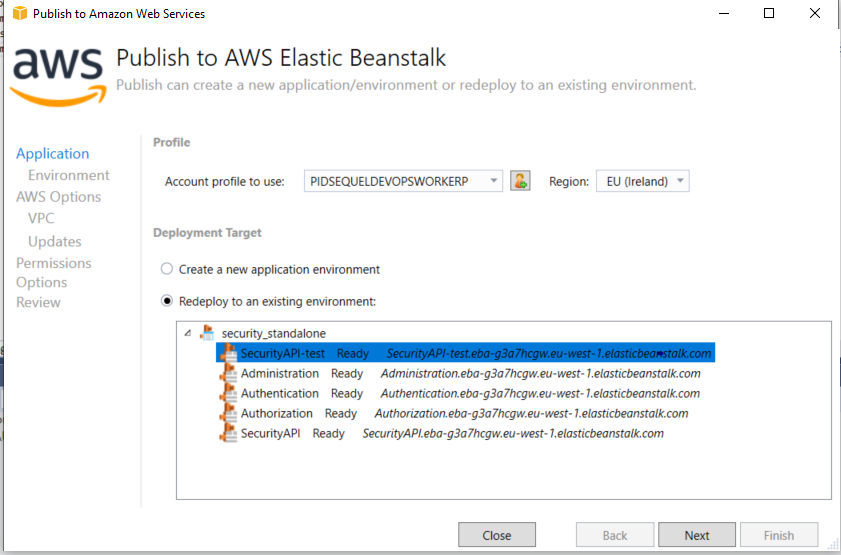841x555 pixels.
Task: Select the Authentication environment name
Action: pos(279,393)
